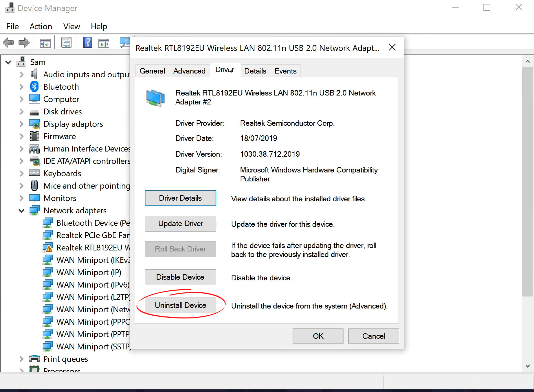The image size is (534, 392).
Task: Click the vertical scrollbar down arrow
Action: point(528,366)
